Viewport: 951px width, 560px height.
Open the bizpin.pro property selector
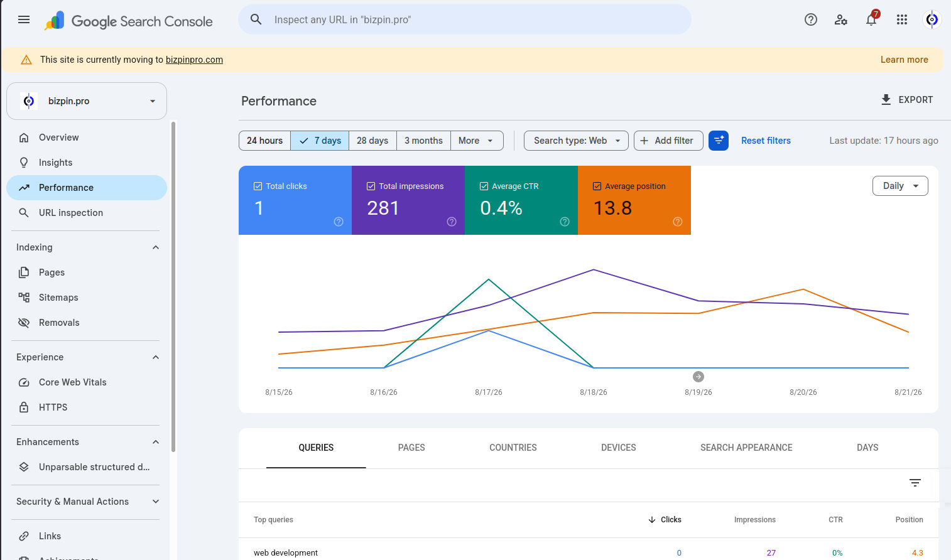87,101
